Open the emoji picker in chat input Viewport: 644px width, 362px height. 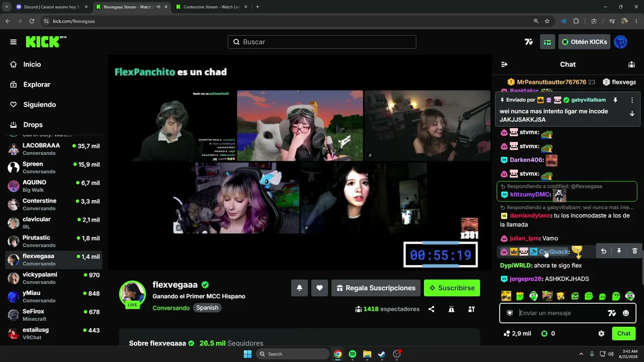(x=626, y=313)
